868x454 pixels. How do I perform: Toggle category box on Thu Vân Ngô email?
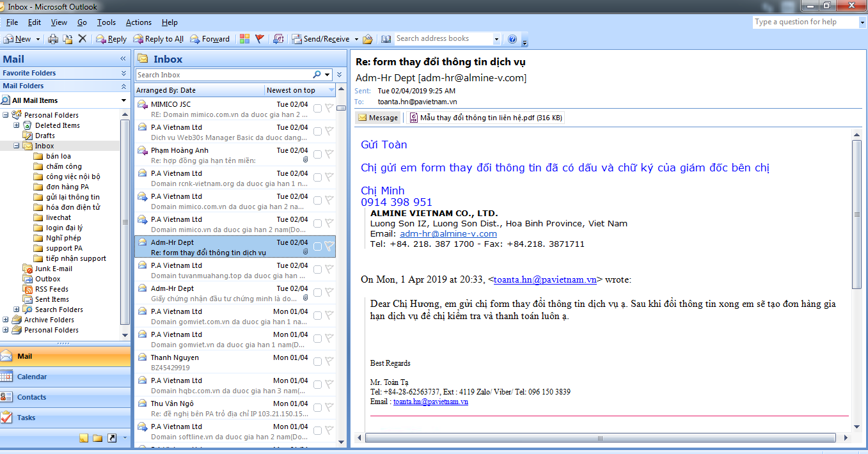pyautogui.click(x=317, y=408)
